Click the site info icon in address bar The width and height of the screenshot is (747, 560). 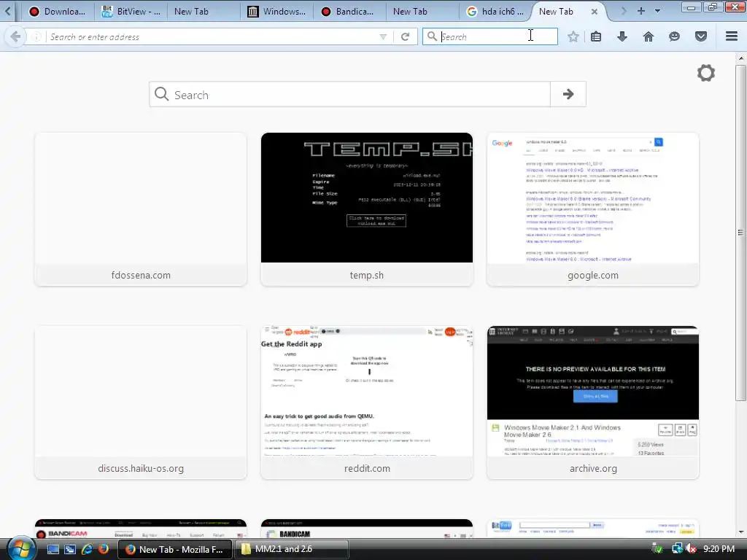coord(36,36)
